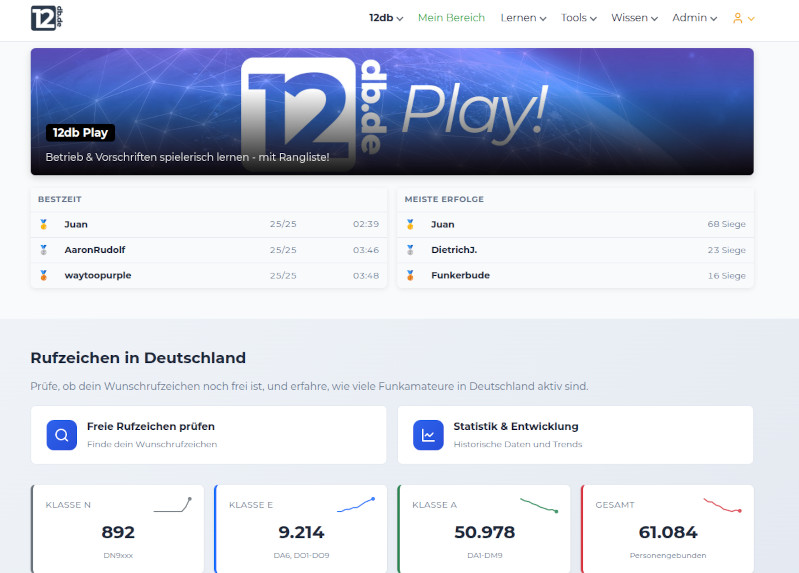Click subtitle Finde dein Wunschrufzeichen

(152, 444)
